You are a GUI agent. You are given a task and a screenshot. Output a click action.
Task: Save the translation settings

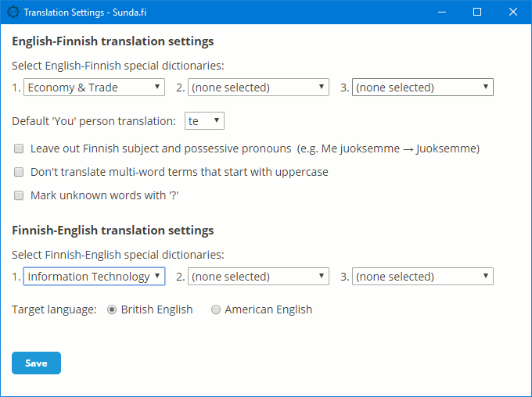[36, 363]
